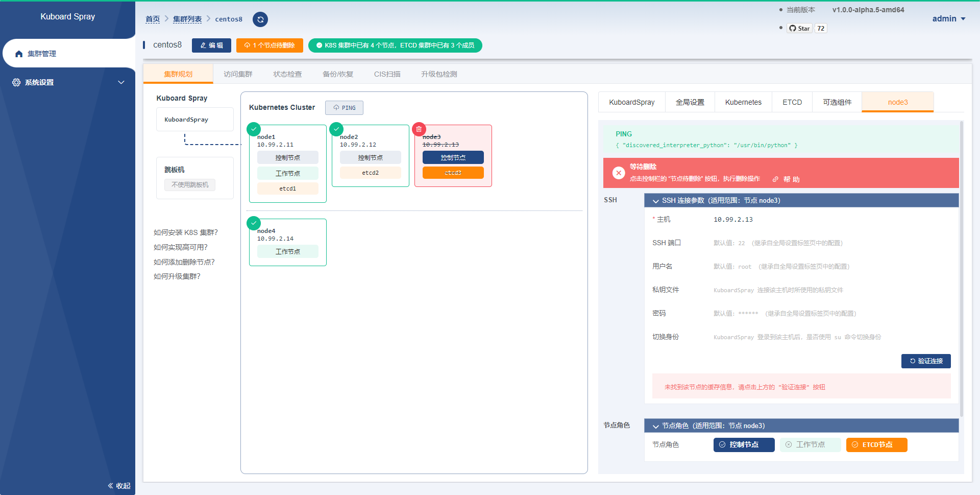Open the 首页 breadcrumb link
This screenshot has height=495, width=980.
tap(153, 19)
